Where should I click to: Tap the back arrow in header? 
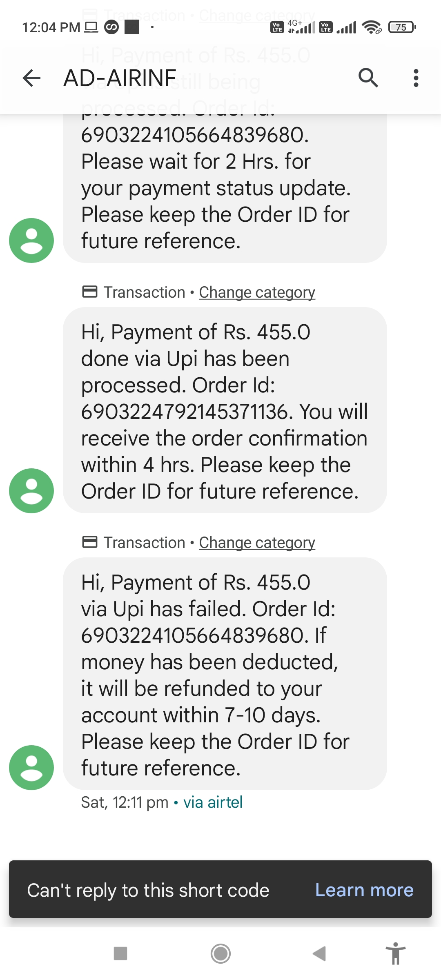tap(31, 78)
